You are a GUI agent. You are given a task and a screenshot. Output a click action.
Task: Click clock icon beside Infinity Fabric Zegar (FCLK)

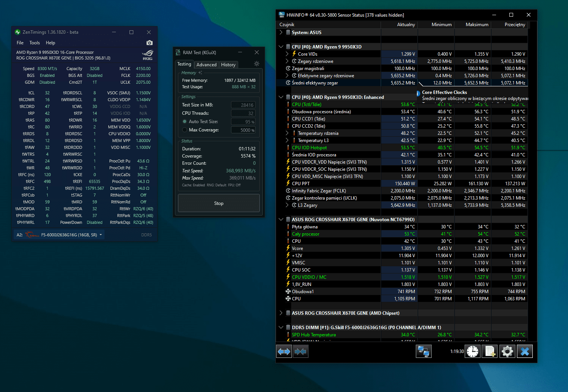(x=288, y=191)
